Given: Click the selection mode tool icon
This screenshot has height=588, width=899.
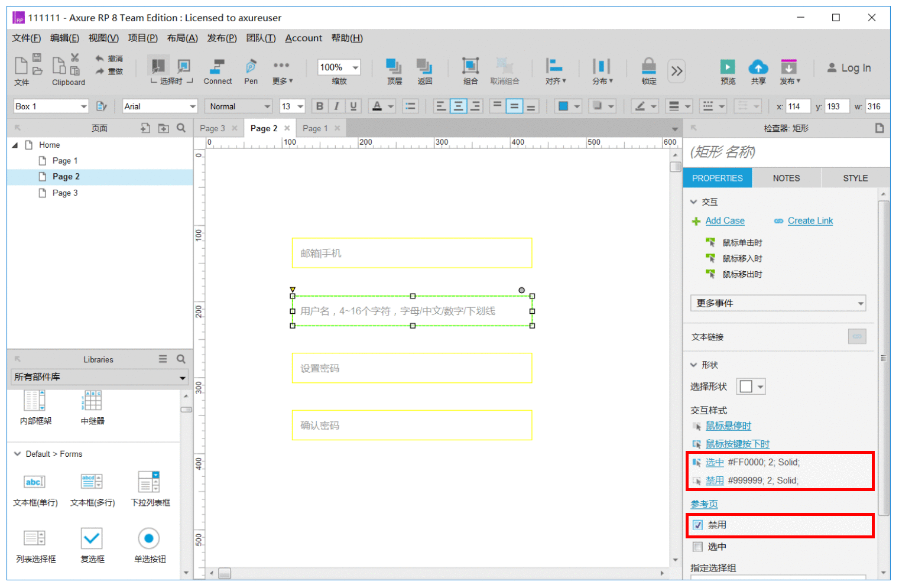Looking at the screenshot, I should click(x=158, y=66).
